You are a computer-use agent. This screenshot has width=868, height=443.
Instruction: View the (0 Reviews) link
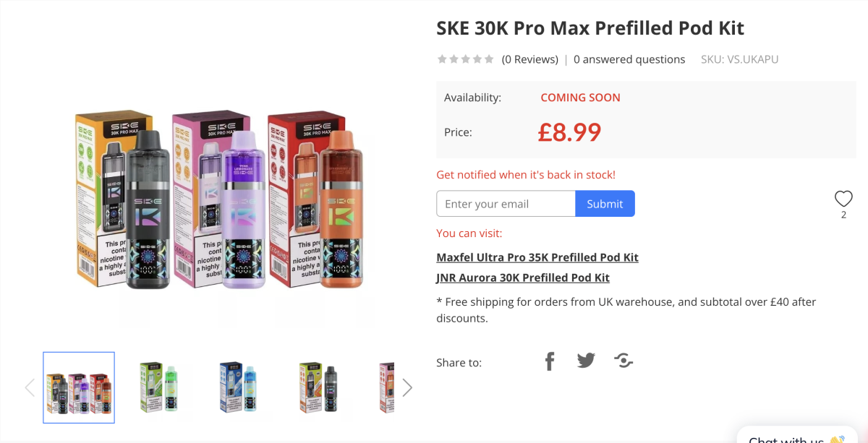point(530,59)
